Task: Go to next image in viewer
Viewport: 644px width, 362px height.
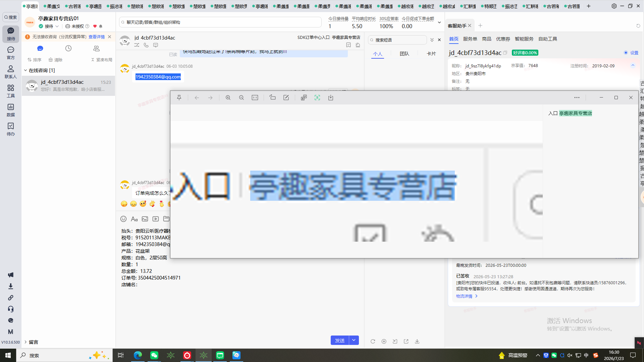Action: click(210, 98)
